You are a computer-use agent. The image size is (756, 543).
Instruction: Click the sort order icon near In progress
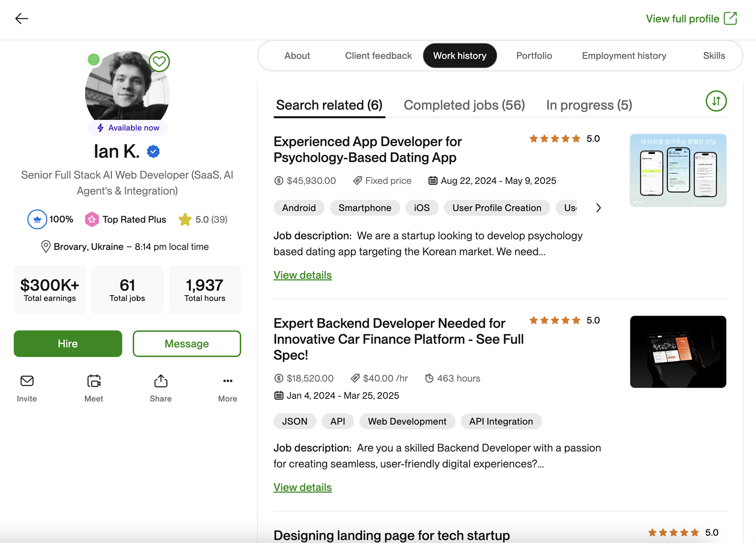point(716,101)
